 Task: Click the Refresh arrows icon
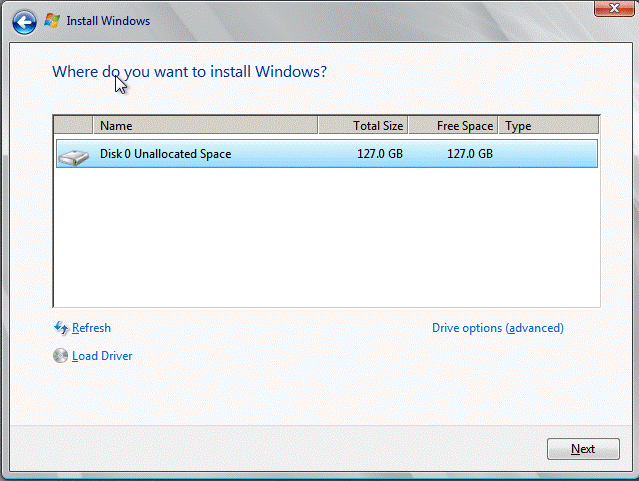point(61,328)
